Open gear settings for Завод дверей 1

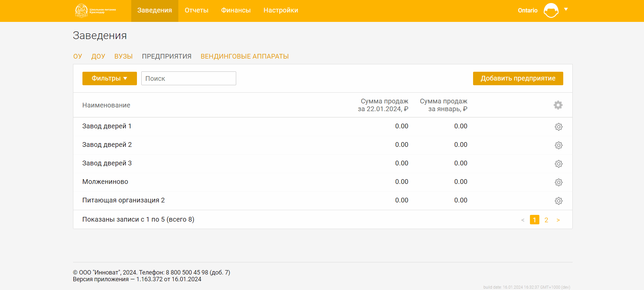click(x=558, y=127)
